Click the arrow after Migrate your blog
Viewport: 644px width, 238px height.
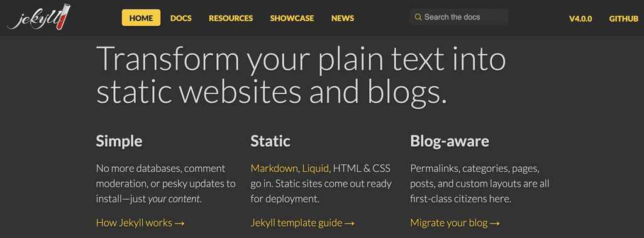tap(495, 223)
